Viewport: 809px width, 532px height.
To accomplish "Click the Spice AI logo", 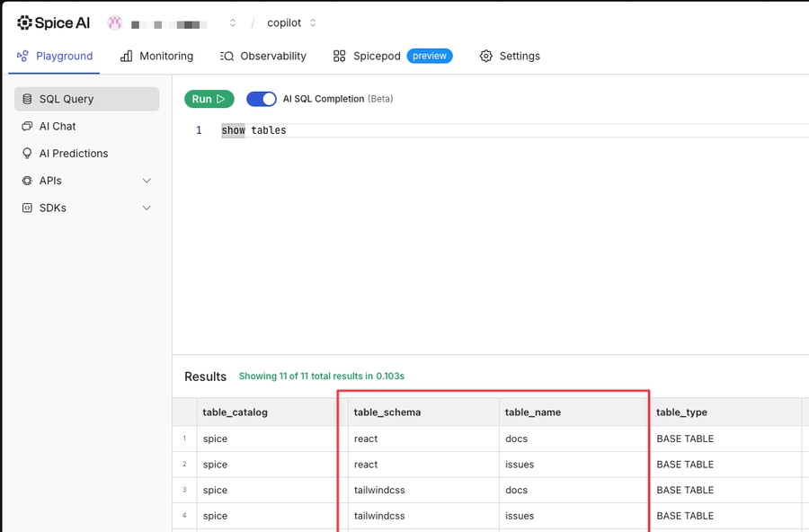I will tap(53, 22).
